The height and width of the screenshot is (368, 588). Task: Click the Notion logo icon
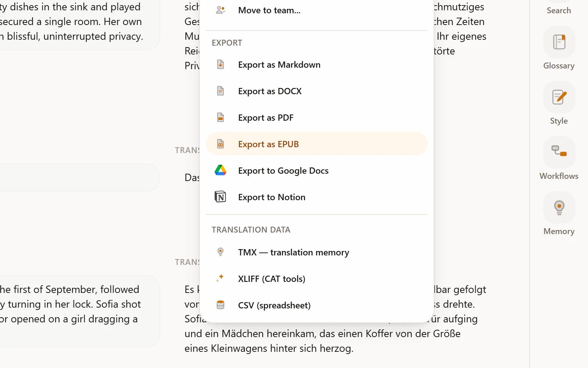click(220, 197)
